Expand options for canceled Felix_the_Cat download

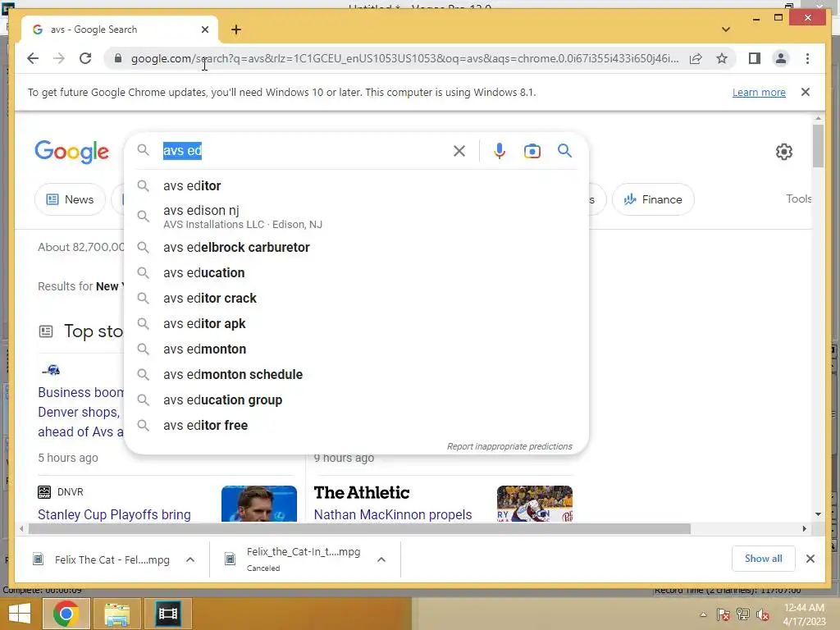pyautogui.click(x=381, y=559)
